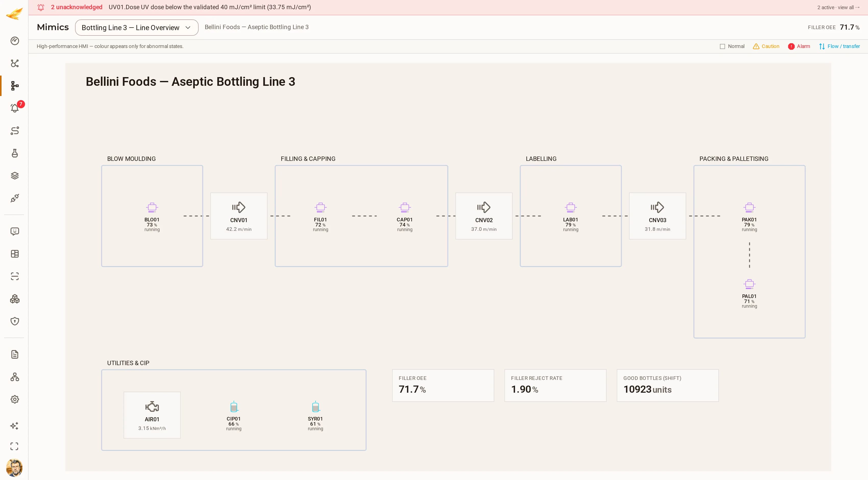Screen dimensions: 868x480
Task: Open view all active alarms link
Action: pos(838,7)
